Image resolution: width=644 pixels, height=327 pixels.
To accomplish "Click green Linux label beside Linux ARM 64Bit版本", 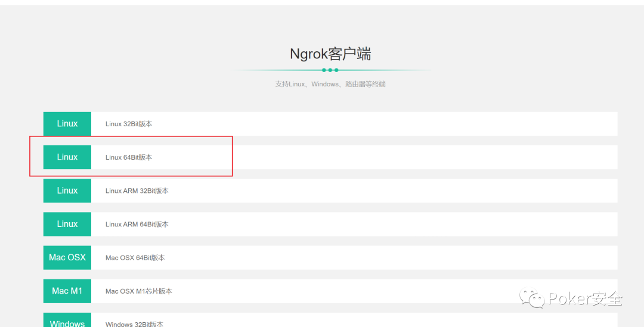I will [x=67, y=225].
